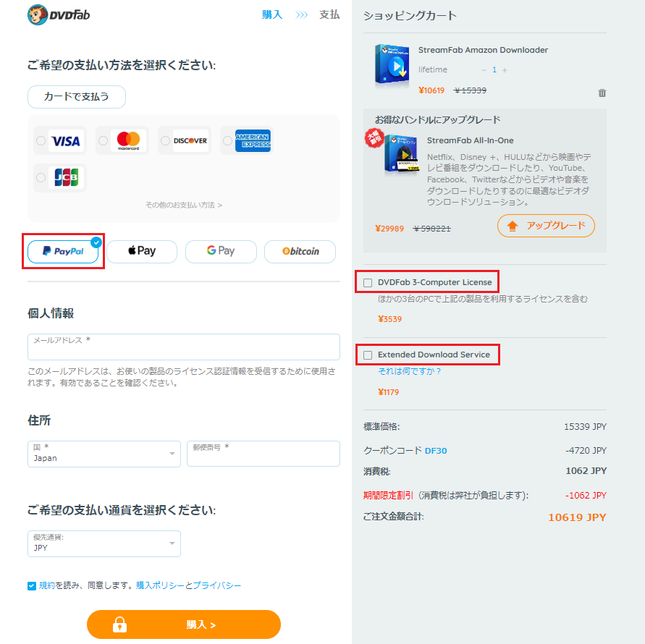This screenshot has height=644, width=645.
Task: Decrease lifetime quantity with minus
Action: point(484,70)
